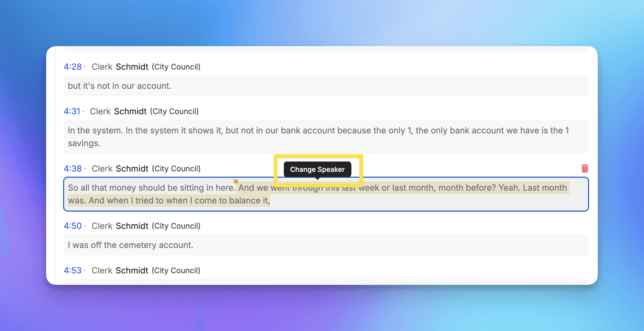This screenshot has width=644, height=331.
Task: Click the dot separator after timestamp 4:38
Action: tap(85, 168)
